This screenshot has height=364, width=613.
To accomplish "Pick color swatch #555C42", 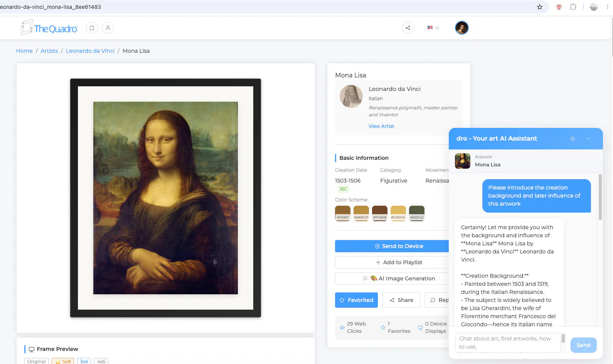I will 417,213.
